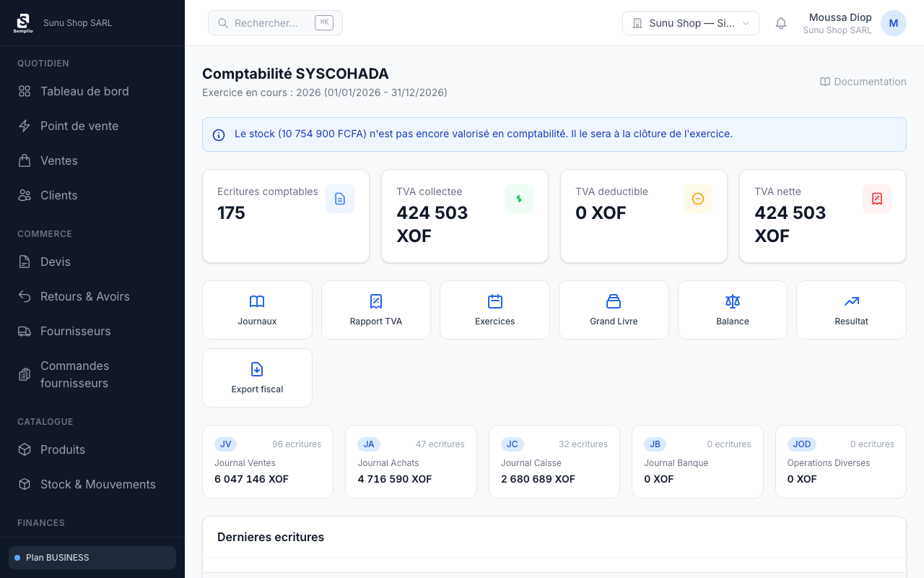Click the Balance scales icon
Screen dimensions: 924x578
click(x=732, y=301)
